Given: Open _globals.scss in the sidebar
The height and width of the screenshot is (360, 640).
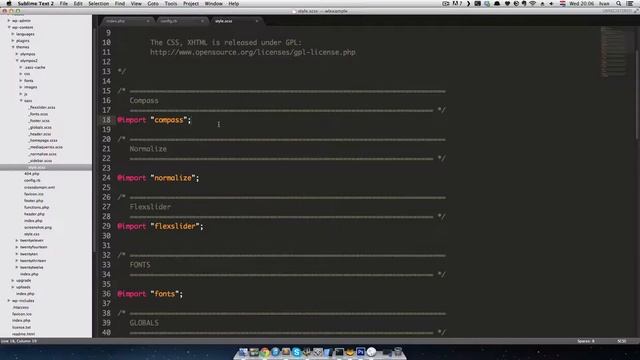Looking at the screenshot, I should click(40, 127).
